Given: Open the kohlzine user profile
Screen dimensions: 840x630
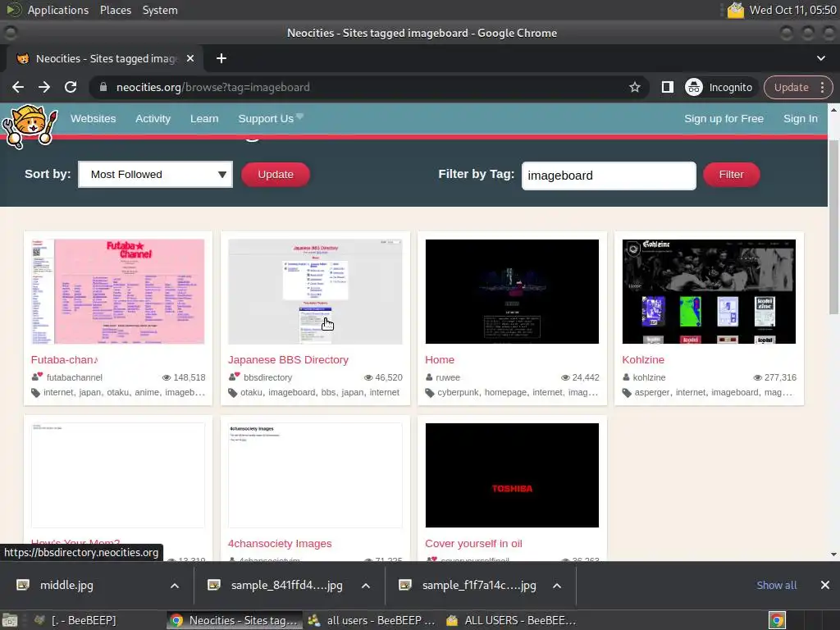Looking at the screenshot, I should [x=650, y=377].
